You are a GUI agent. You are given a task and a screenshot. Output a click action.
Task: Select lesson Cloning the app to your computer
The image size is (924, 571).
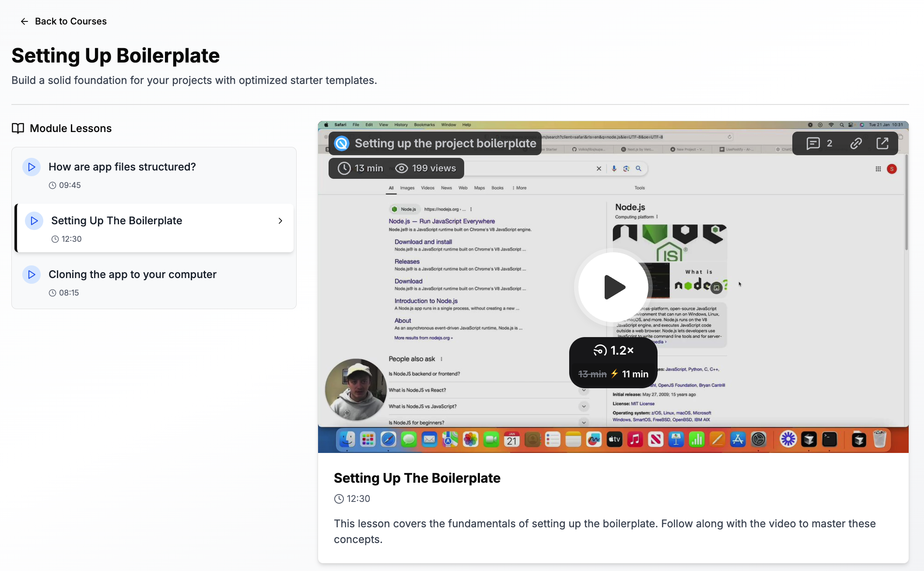tap(133, 275)
